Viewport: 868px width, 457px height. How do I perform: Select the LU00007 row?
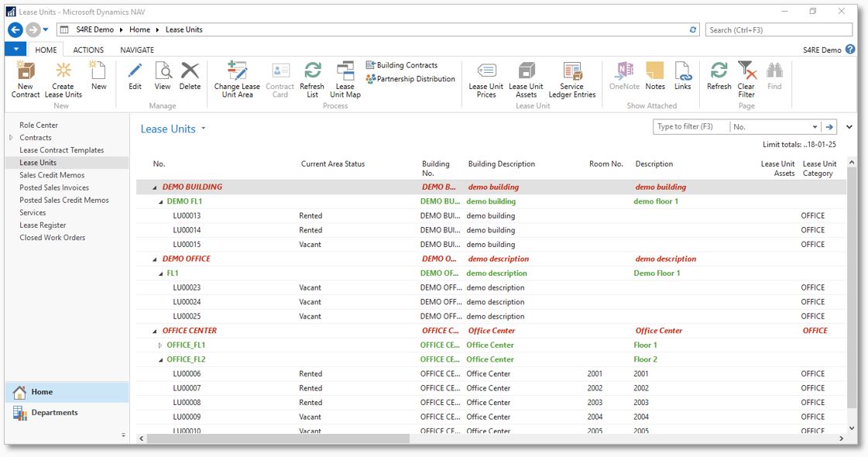[491, 388]
